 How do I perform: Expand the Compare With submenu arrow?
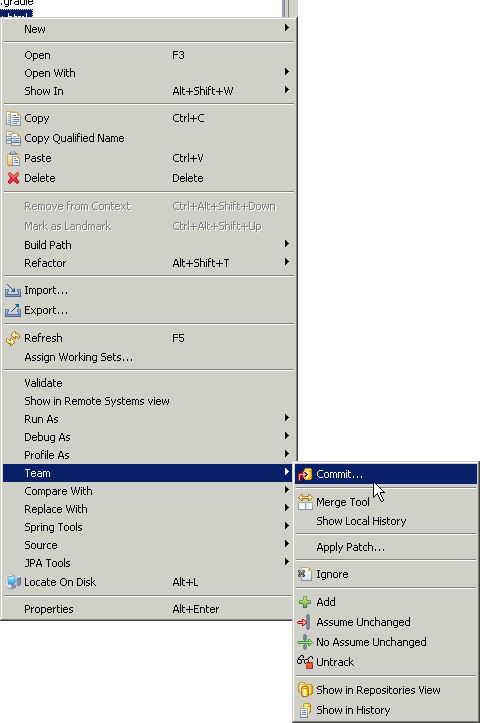pyautogui.click(x=287, y=490)
